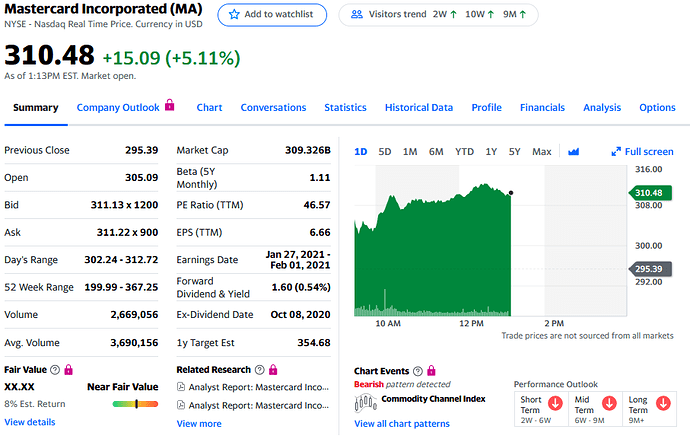The width and height of the screenshot is (690, 439).
Task: Click the PE Ratio value 46.57
Action: [x=317, y=205]
